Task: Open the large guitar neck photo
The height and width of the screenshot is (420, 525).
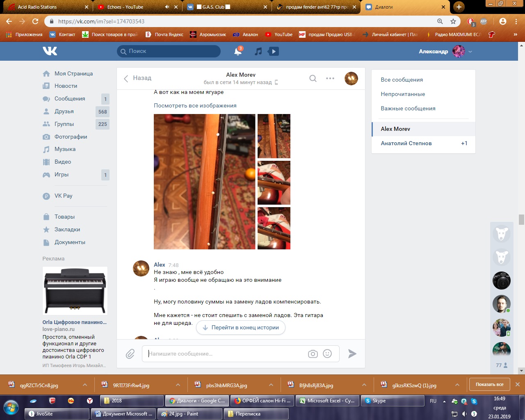Action: pyautogui.click(x=205, y=182)
